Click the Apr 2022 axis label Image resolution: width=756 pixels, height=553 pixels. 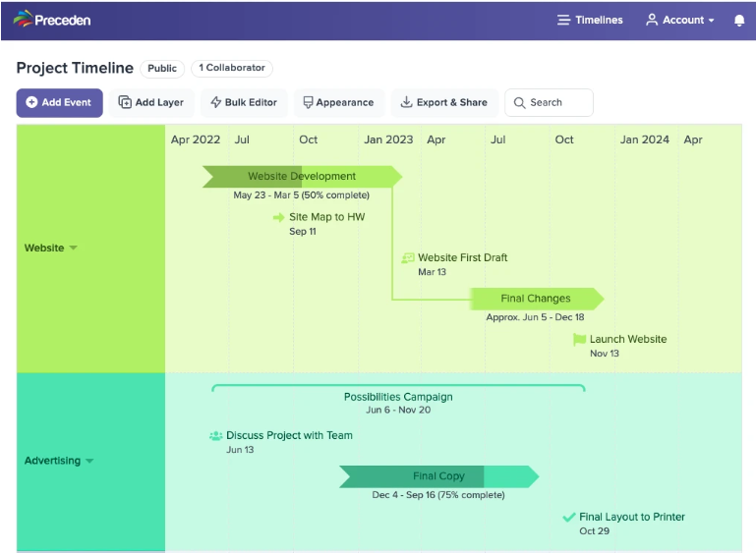coord(196,139)
